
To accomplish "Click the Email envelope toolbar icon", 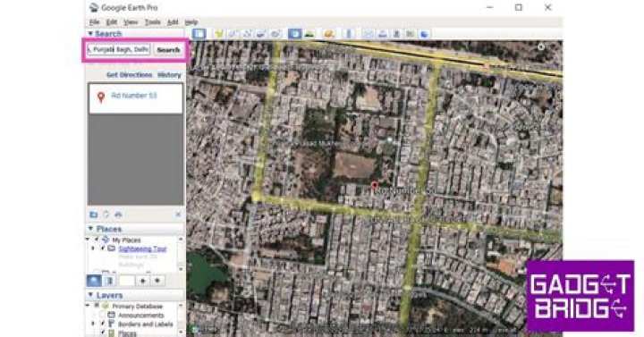I will pyautogui.click(x=368, y=34).
